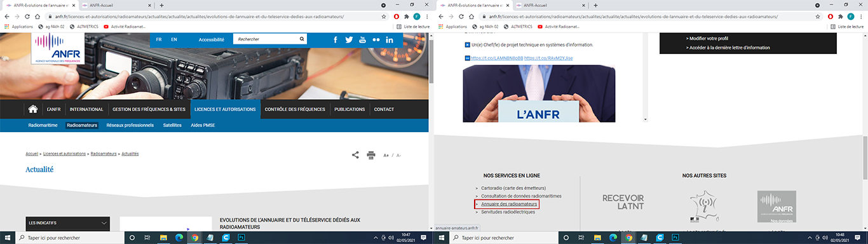The height and width of the screenshot is (244, 868).
Task: Open Photoshop from the left taskbar
Action: click(x=241, y=238)
